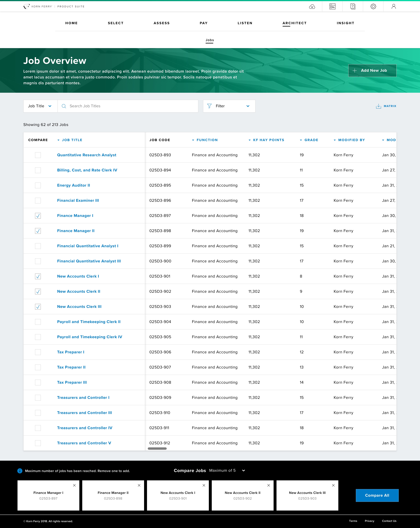420x528 pixels.
Task: Remove New Accounts Clerk III card
Action: pyautogui.click(x=333, y=485)
